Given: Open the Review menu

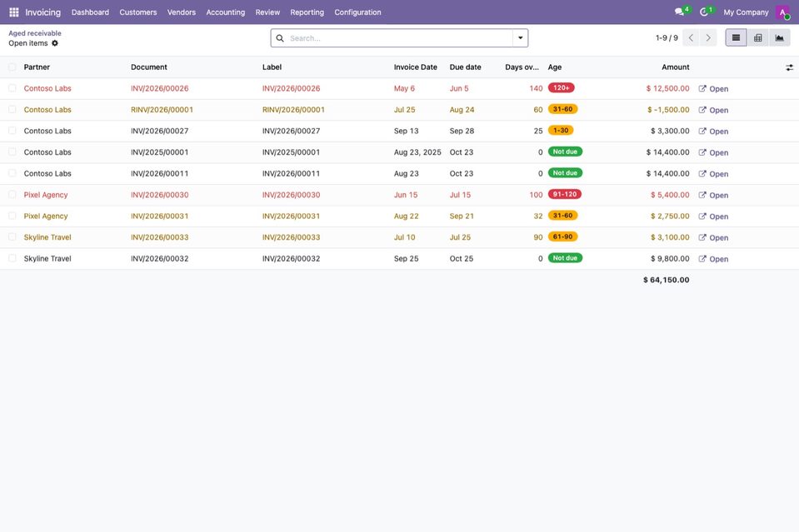Looking at the screenshot, I should pos(267,12).
